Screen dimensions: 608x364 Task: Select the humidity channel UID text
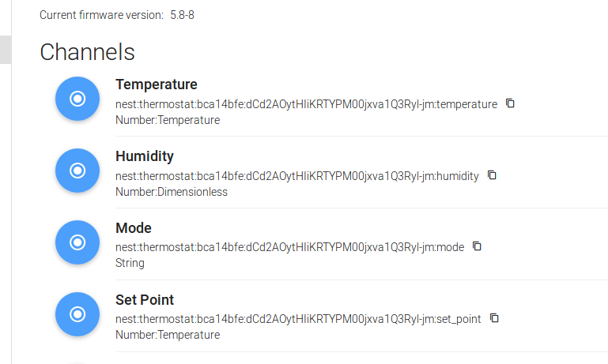pyautogui.click(x=296, y=176)
